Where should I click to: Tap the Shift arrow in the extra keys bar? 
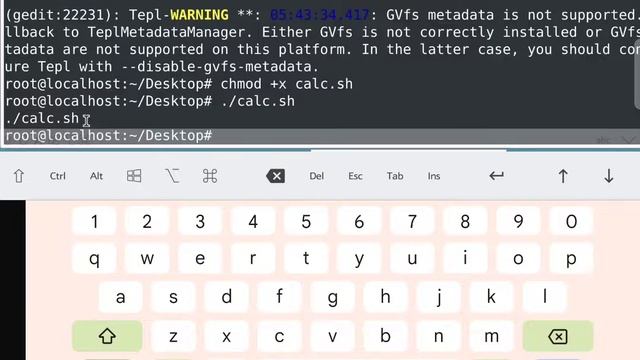(19, 176)
